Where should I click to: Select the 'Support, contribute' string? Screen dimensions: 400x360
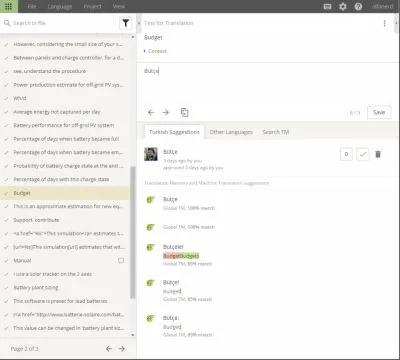tap(65, 220)
